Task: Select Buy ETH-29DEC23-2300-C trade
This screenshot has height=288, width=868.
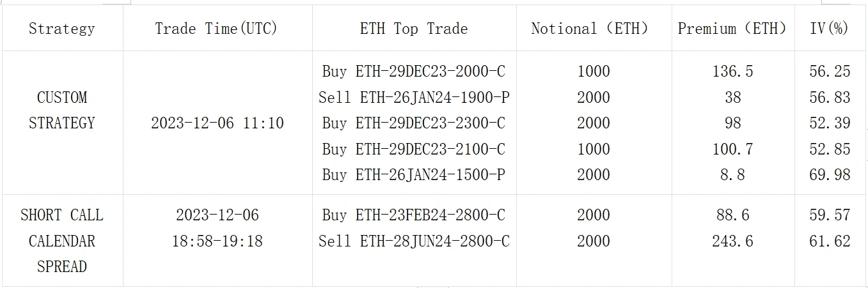Action: pyautogui.click(x=414, y=123)
